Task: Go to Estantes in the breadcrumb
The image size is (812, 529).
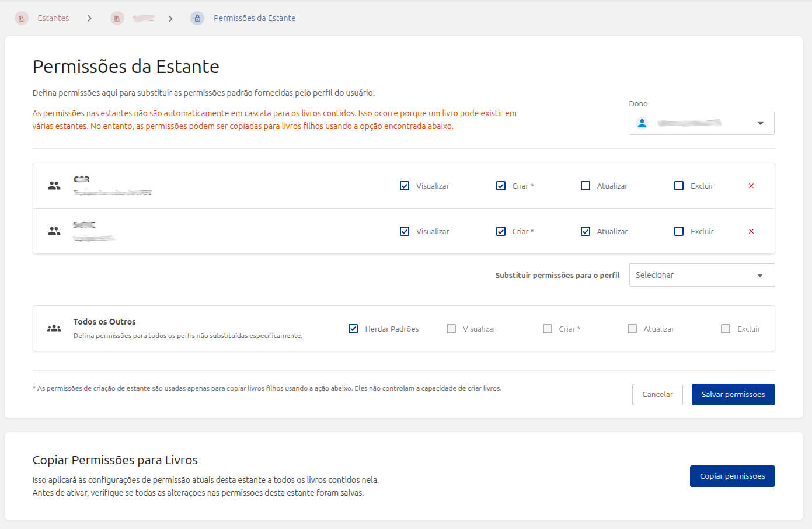Action: click(53, 18)
